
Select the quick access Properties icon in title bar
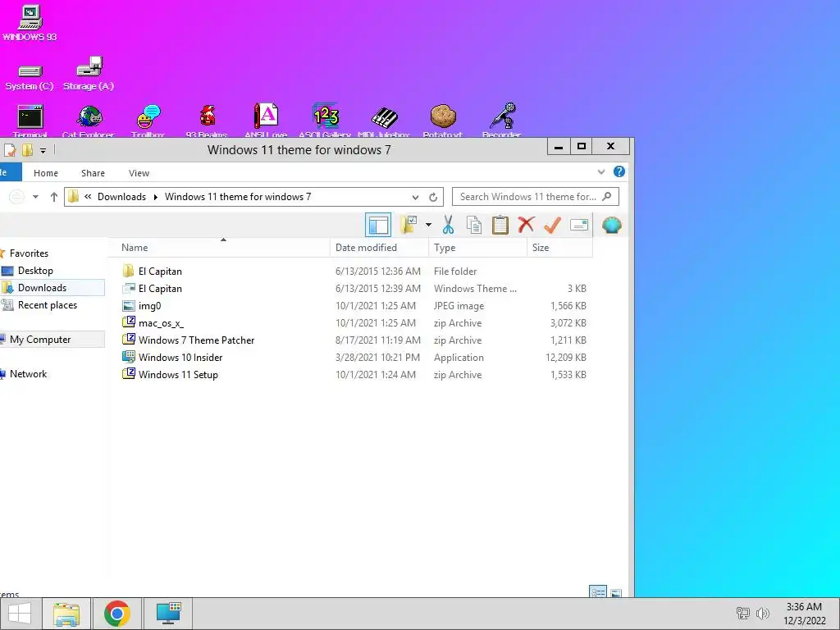[9, 150]
